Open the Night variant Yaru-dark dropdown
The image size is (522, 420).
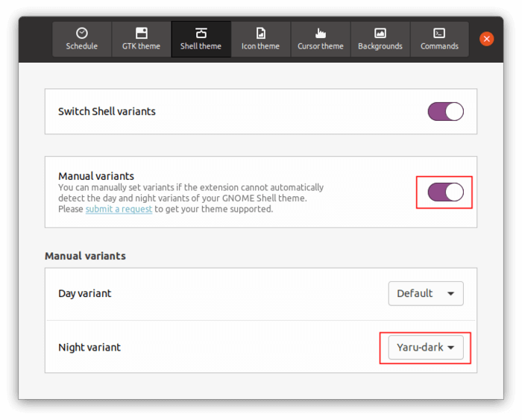click(426, 348)
